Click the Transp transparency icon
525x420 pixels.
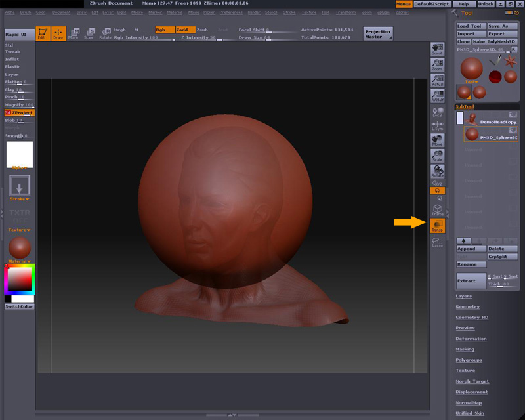437,226
